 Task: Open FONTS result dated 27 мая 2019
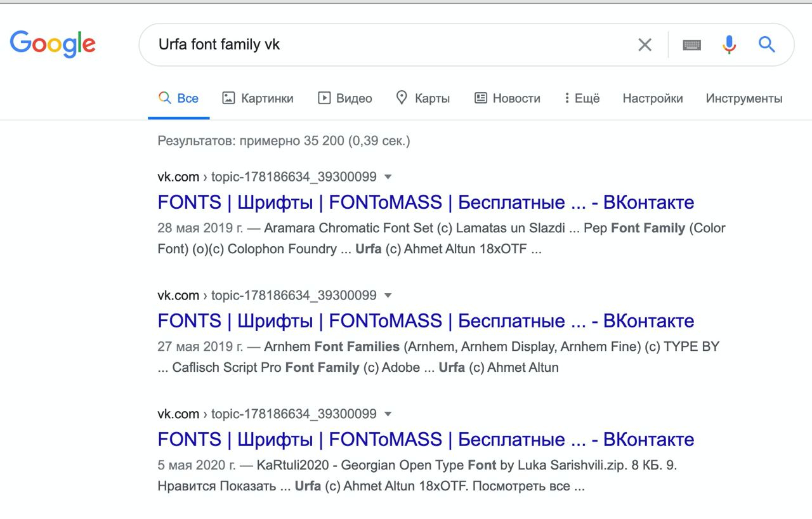click(426, 321)
